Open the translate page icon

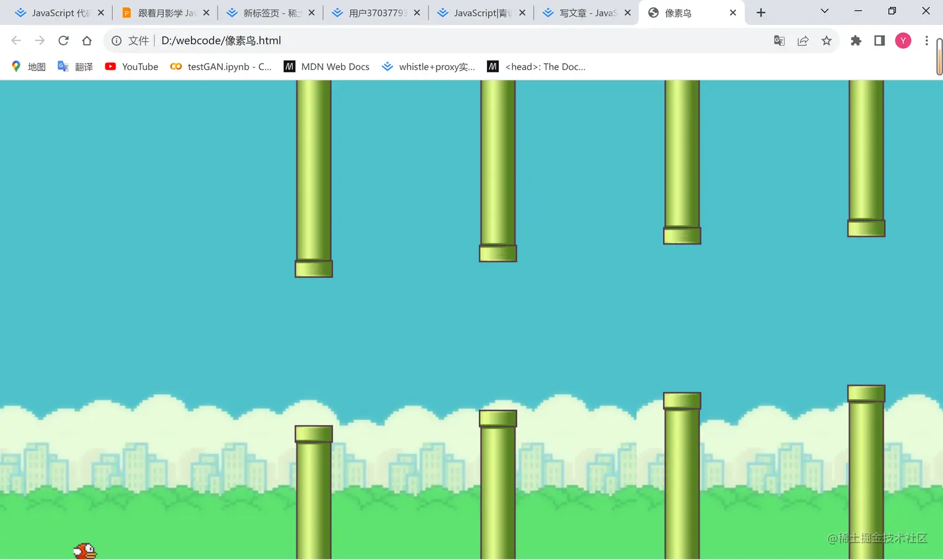tap(779, 41)
